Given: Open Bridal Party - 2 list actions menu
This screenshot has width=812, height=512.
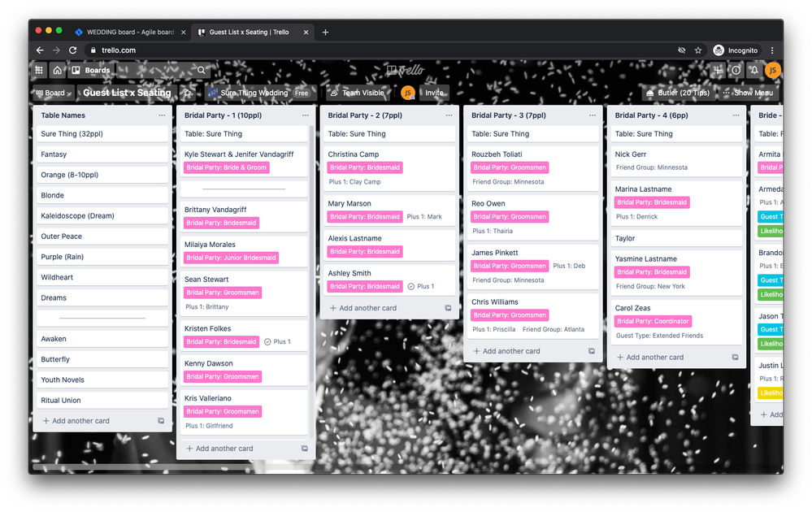Looking at the screenshot, I should click(x=449, y=115).
